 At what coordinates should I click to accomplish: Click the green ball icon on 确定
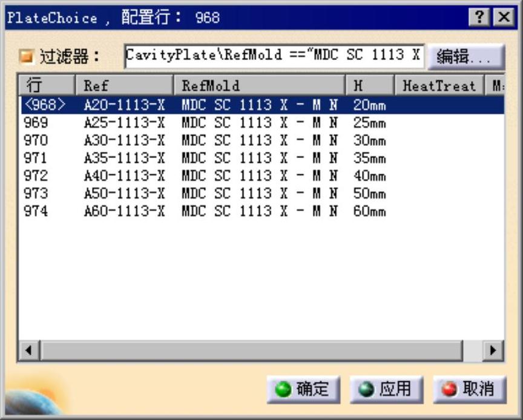pos(283,390)
